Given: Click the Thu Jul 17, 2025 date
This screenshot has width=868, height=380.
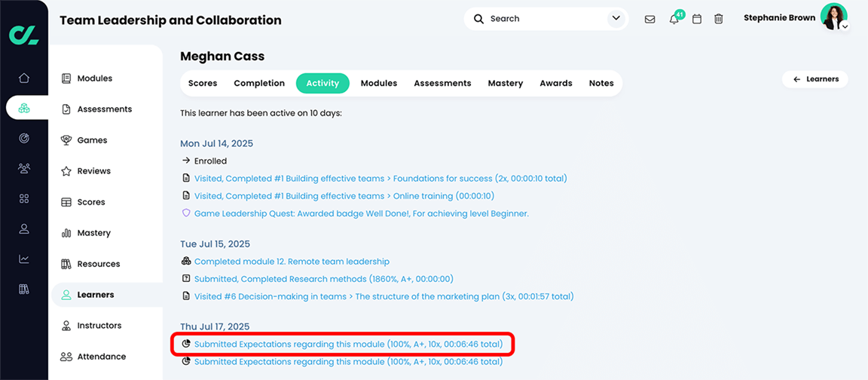Looking at the screenshot, I should [x=215, y=326].
